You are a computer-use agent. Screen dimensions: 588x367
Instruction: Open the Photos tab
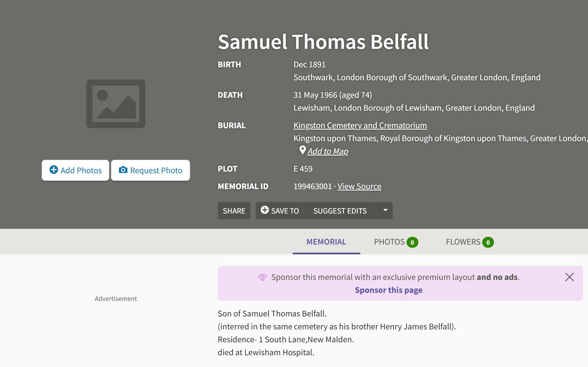point(396,242)
